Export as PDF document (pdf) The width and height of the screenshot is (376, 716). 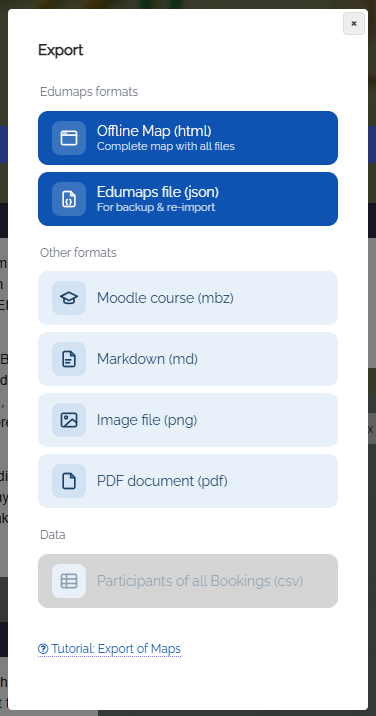[188, 481]
